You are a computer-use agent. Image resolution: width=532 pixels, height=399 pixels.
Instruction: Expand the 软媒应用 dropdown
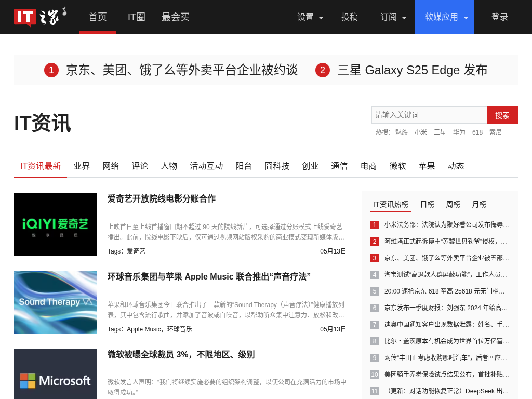[444, 17]
